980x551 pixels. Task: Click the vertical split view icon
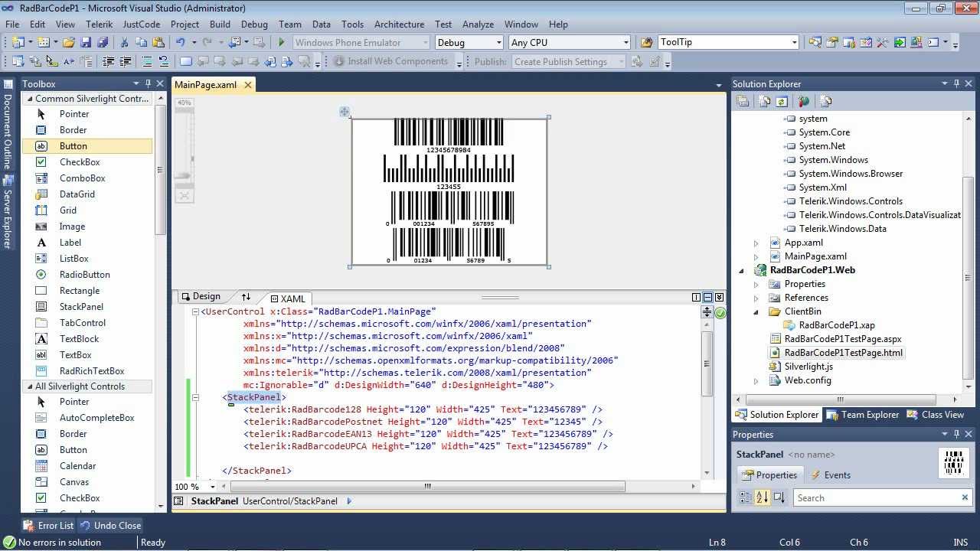click(x=696, y=297)
